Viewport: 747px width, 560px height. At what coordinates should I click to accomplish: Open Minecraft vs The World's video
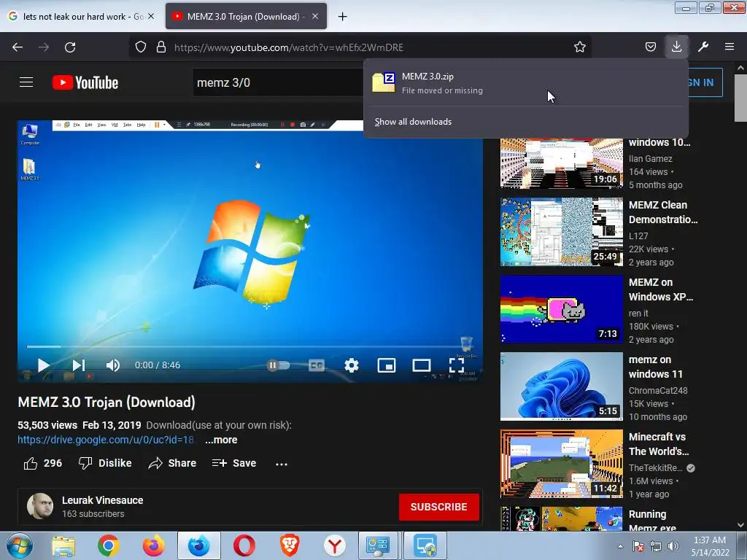[561, 464]
